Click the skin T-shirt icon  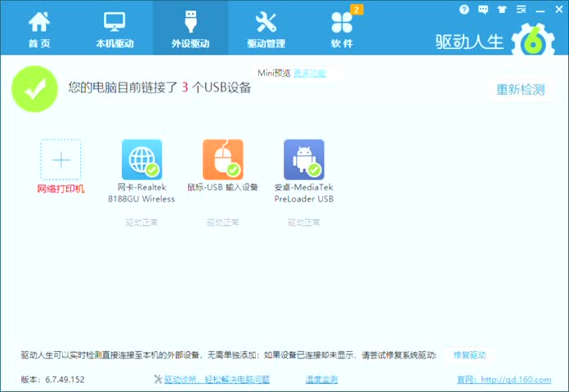point(502,10)
